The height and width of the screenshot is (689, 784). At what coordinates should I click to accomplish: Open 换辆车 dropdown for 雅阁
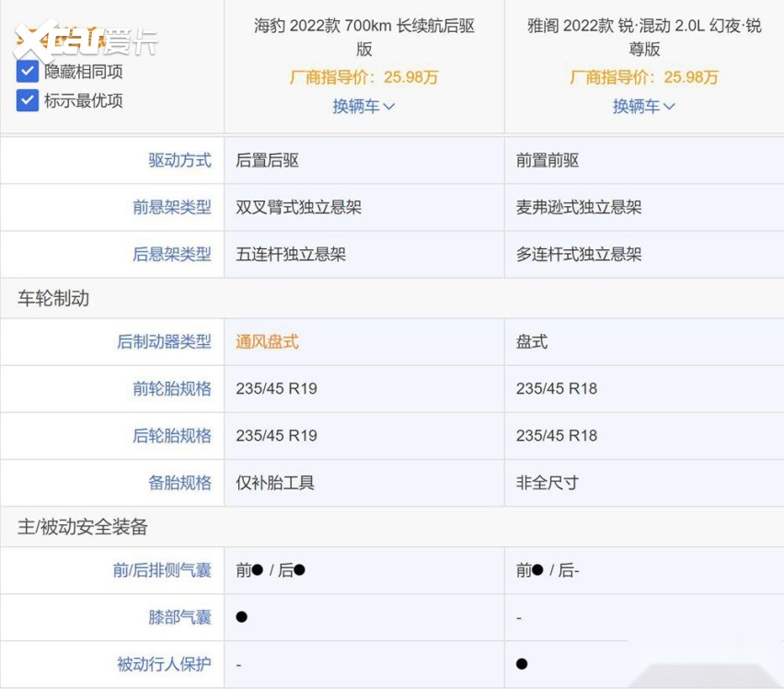pos(644,107)
